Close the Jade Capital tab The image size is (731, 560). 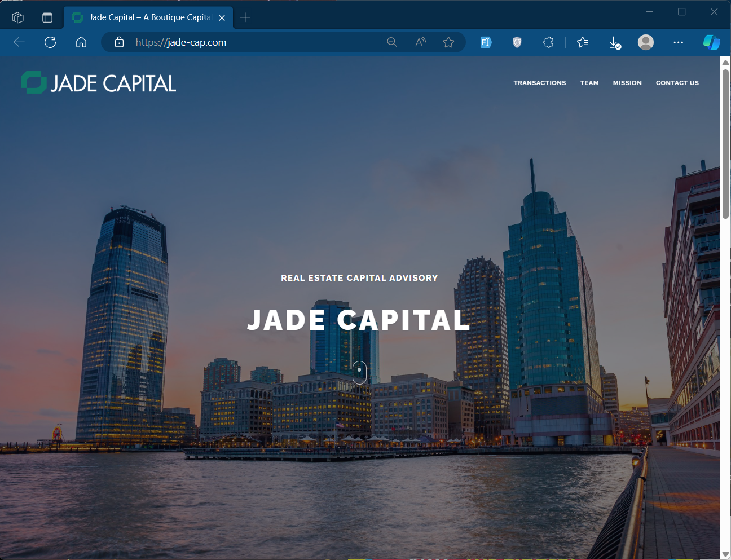click(x=222, y=17)
